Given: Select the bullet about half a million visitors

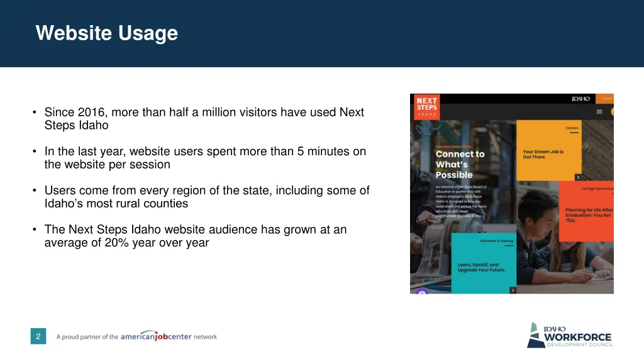Looking at the screenshot, I should [204, 119].
